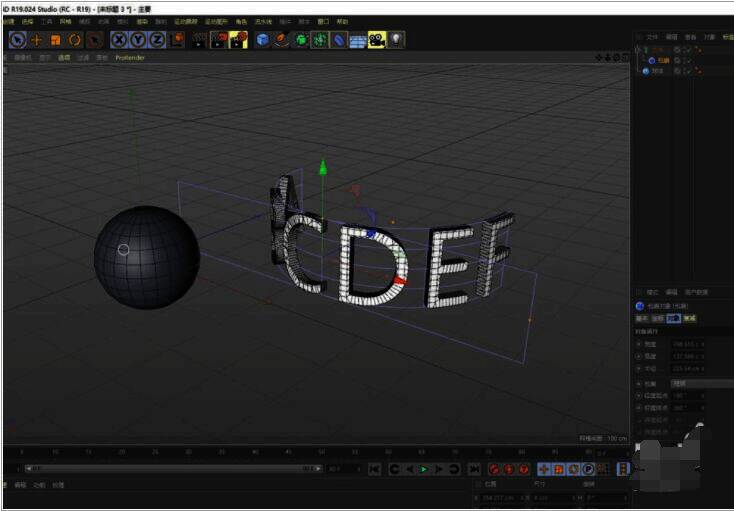Open the blue Deformer objects icon

[x=338, y=40]
